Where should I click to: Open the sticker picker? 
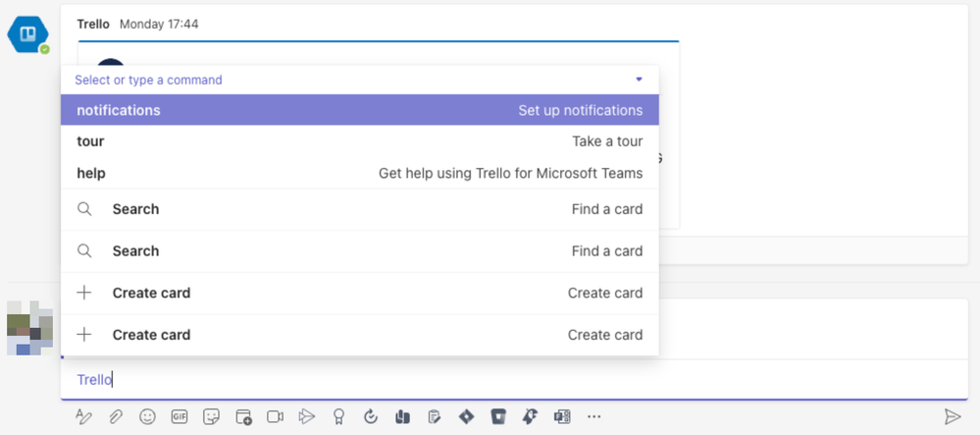(x=211, y=416)
